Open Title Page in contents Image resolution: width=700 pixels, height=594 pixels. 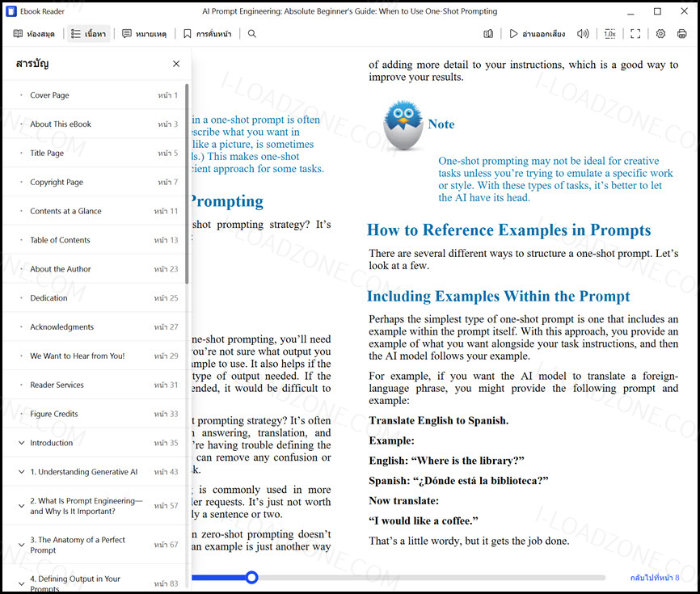pyautogui.click(x=95, y=153)
